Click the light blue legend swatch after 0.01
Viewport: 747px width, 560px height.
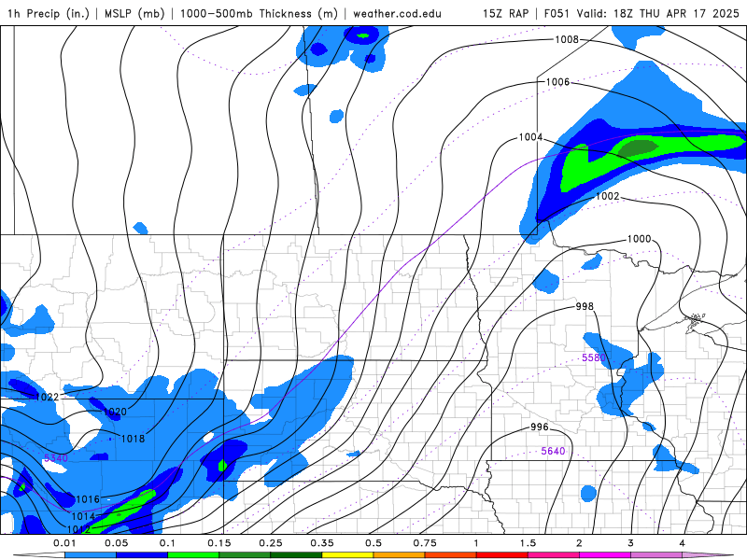coord(91,555)
